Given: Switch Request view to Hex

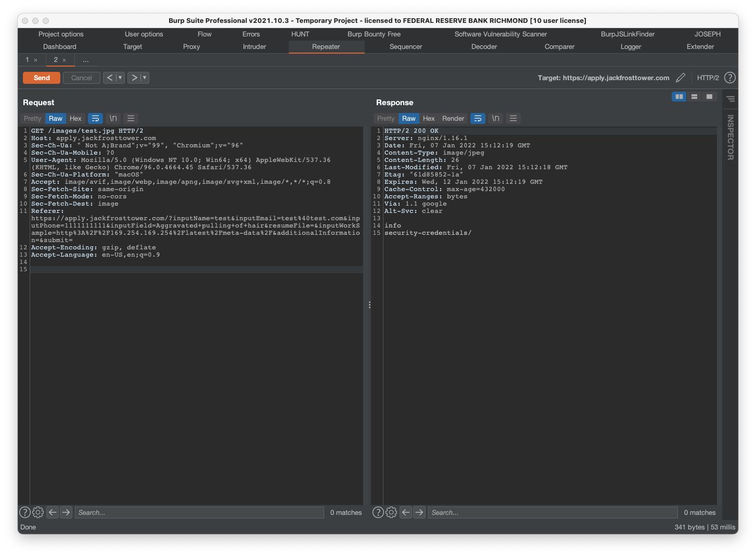Looking at the screenshot, I should point(75,119).
